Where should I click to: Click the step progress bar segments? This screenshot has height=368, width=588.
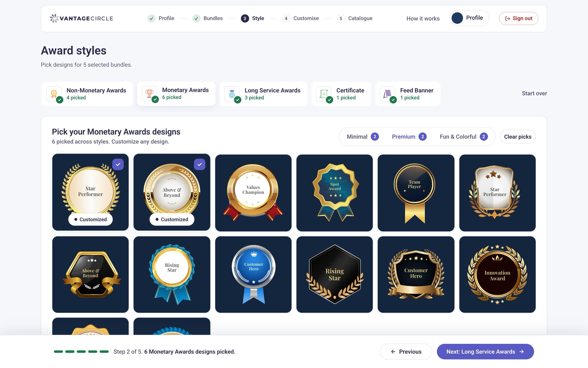tap(81, 352)
